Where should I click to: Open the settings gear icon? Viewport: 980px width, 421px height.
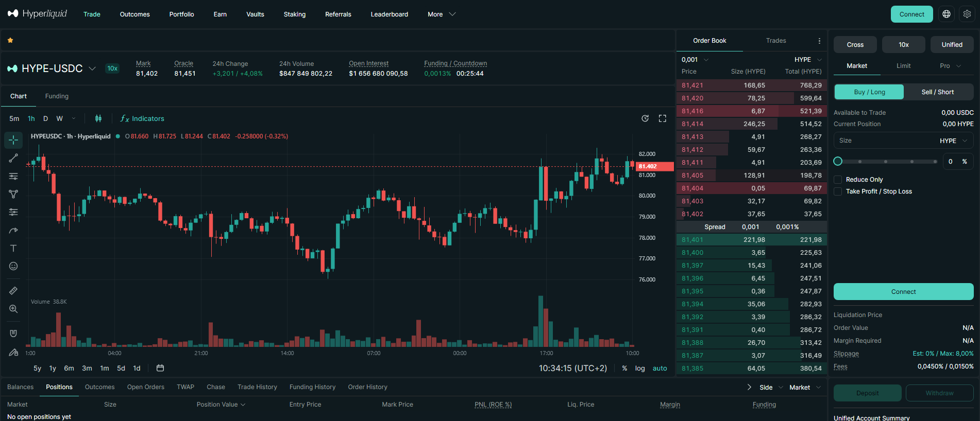coord(967,14)
